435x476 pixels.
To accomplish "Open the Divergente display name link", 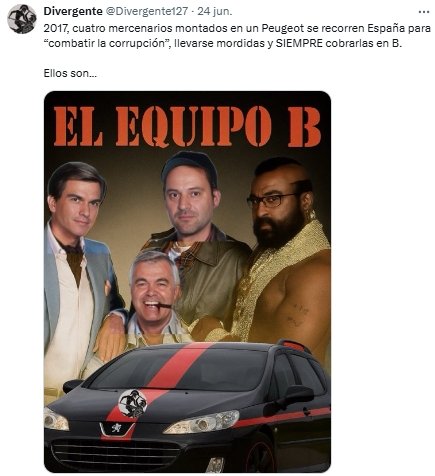I will pos(73,11).
